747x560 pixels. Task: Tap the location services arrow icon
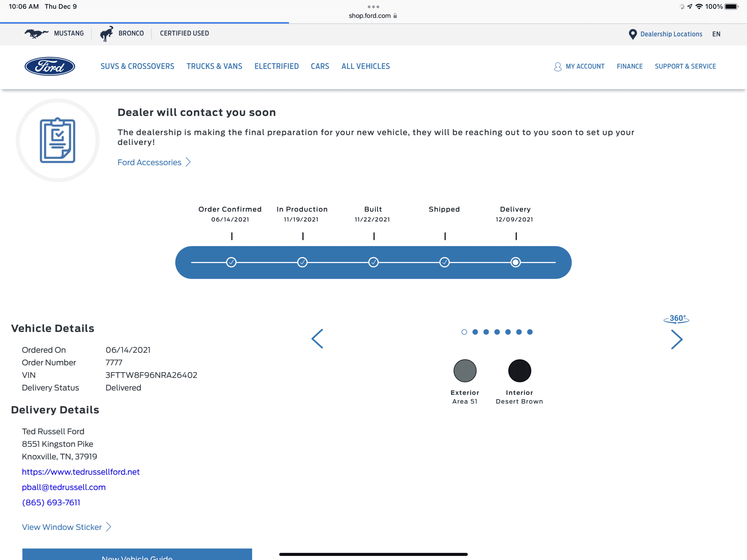coord(690,7)
